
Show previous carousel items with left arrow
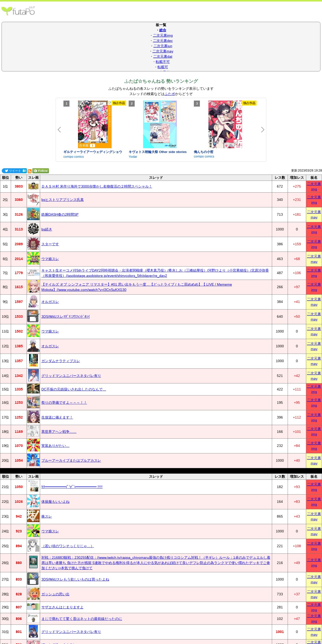coord(59,130)
